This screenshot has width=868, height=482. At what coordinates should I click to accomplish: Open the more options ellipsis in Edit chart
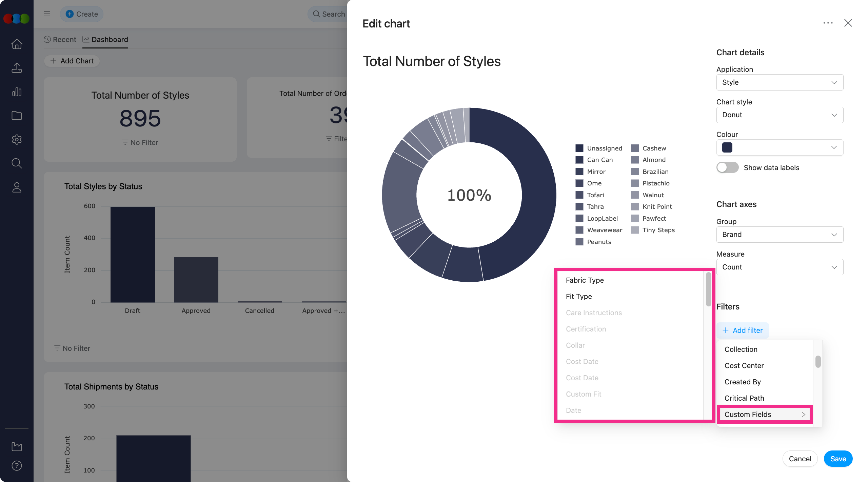click(828, 23)
